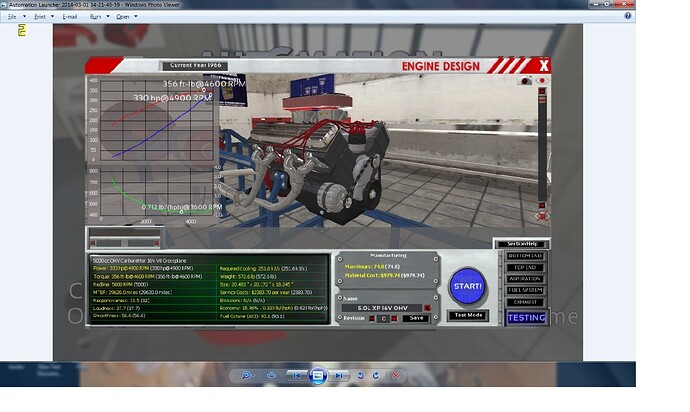Image resolution: width=690 pixels, height=412 pixels.
Task: Click the zoom magnifier icon in Photo Viewer
Action: tap(246, 375)
